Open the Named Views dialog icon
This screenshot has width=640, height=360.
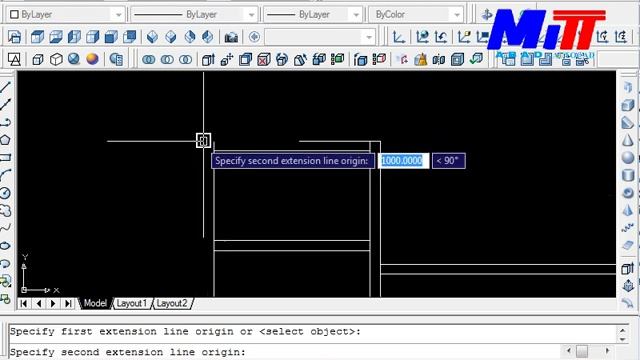(14, 37)
